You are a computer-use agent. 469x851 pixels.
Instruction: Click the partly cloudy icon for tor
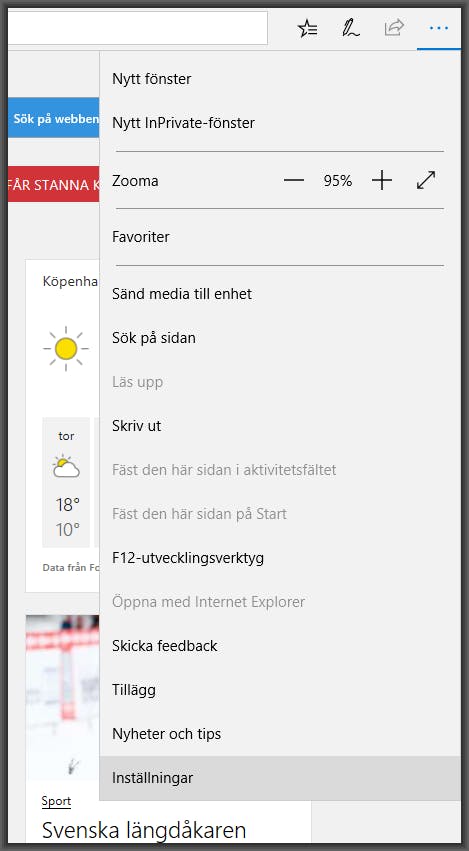[66, 466]
